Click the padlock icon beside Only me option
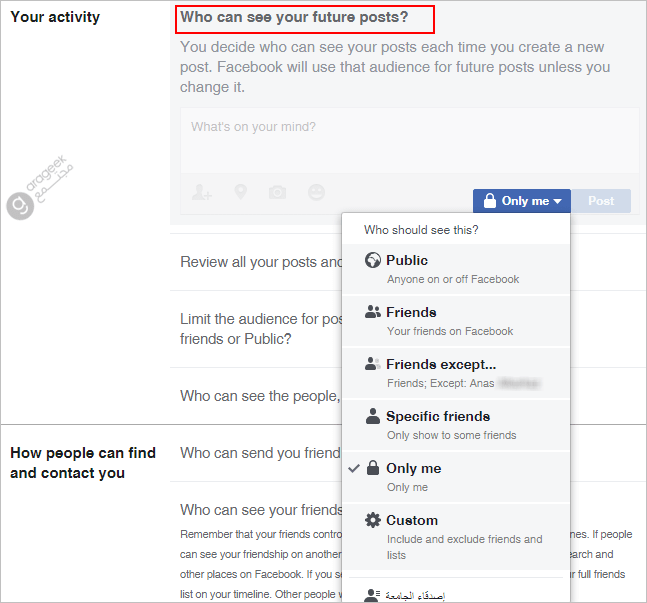Image resolution: width=647 pixels, height=603 pixels. pos(373,468)
